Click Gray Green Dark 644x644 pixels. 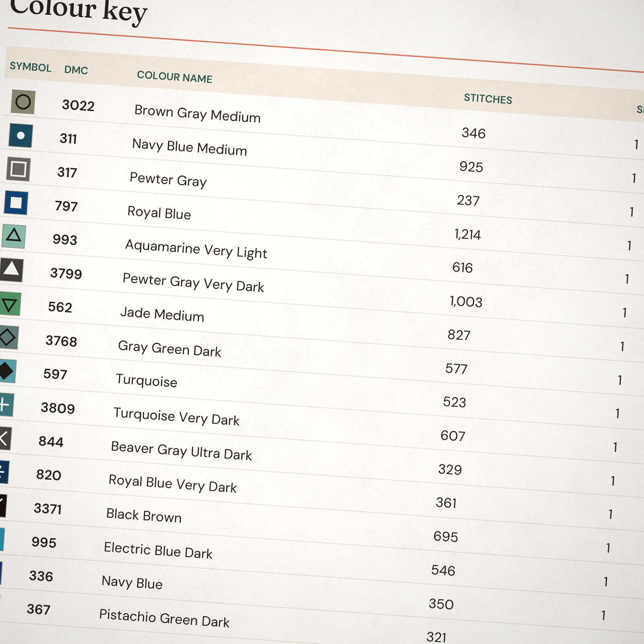[169, 349]
